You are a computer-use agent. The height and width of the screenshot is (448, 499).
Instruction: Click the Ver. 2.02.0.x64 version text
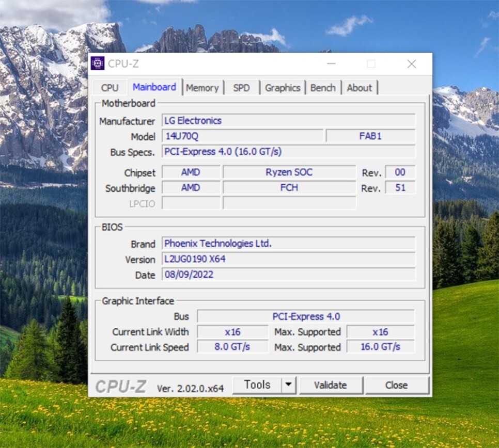click(x=190, y=389)
